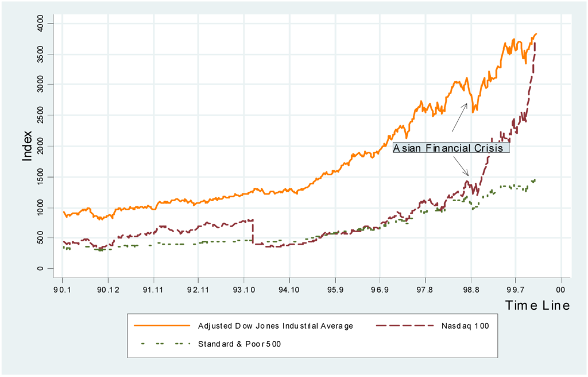The height and width of the screenshot is (377, 588).
Task: Select the 98.8 tick label on the x-axis
Action: (x=470, y=290)
